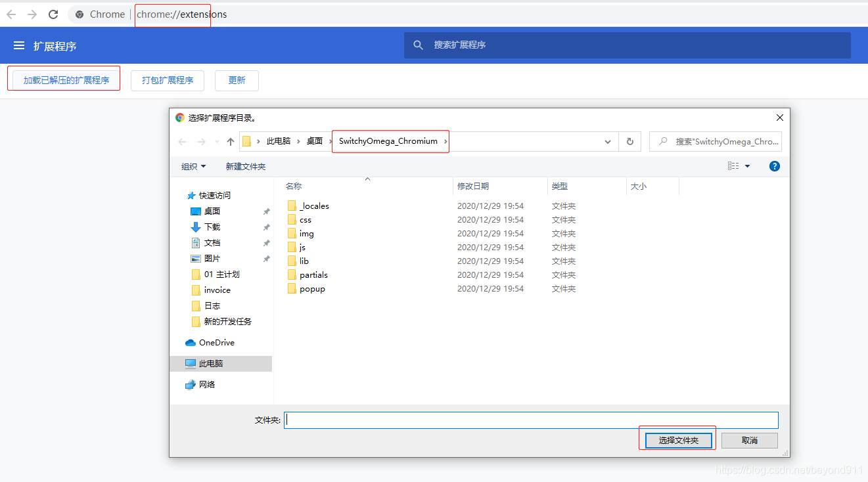Open the file dialog help icon
The image size is (868, 482).
point(775,166)
